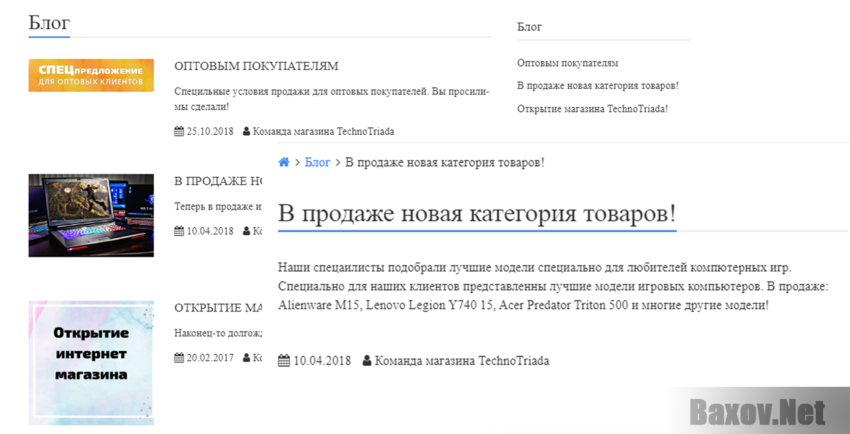Open sidebar link Оптовым покупателям
Screen dimensions: 850x434
[568, 63]
